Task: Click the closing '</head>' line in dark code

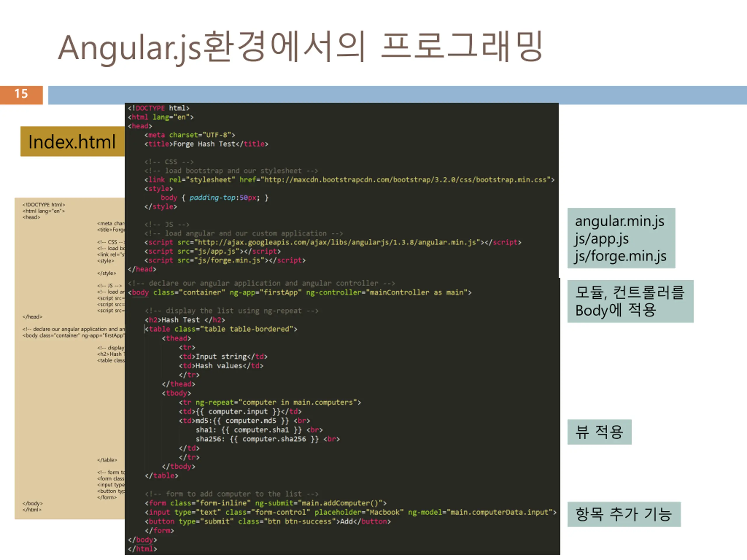Action: coord(142,269)
